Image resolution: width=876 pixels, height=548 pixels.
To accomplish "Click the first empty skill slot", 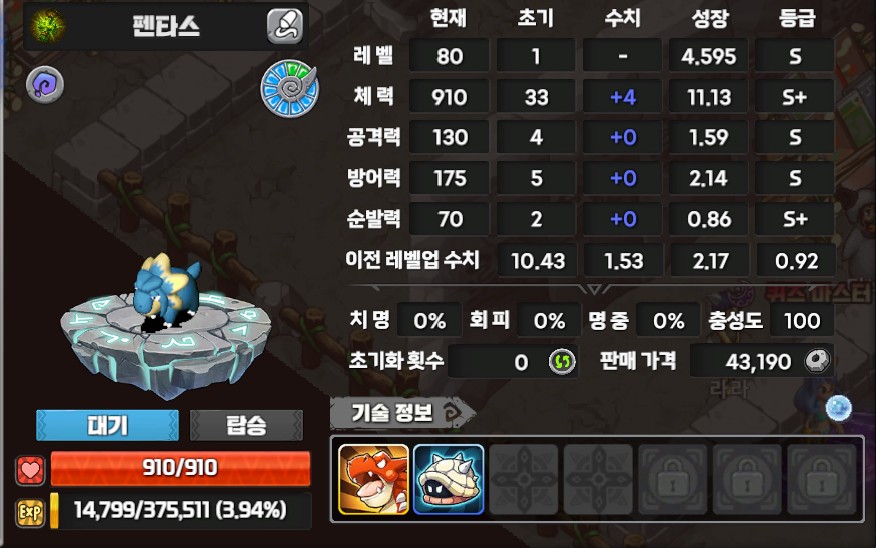I will point(523,479).
